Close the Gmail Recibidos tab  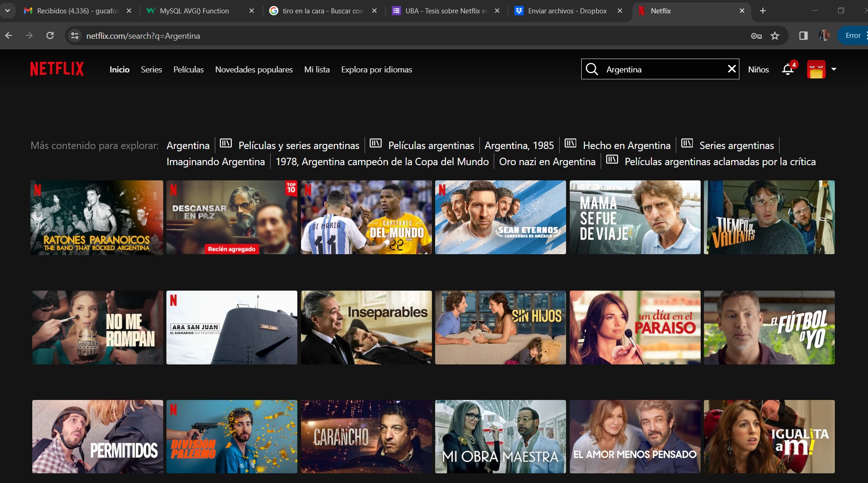129,11
